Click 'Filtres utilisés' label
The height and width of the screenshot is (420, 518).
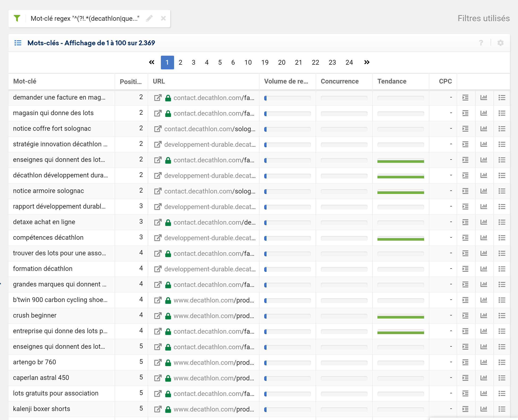(x=484, y=18)
